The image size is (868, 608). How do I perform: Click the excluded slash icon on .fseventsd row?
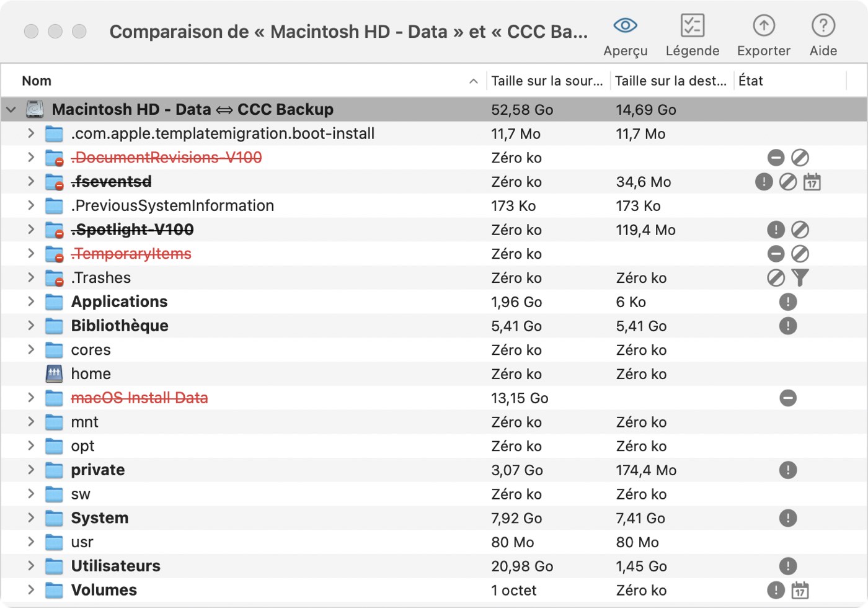pyautogui.click(x=788, y=182)
